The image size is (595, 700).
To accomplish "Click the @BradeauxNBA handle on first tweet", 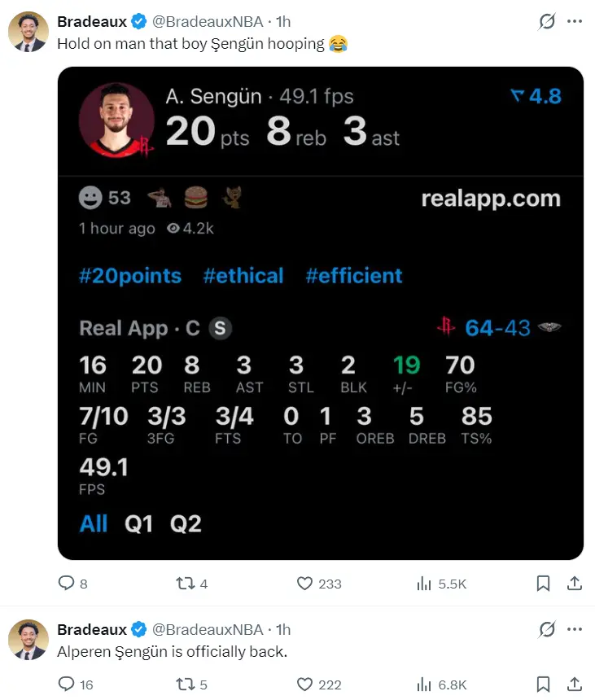I will 208,22.
